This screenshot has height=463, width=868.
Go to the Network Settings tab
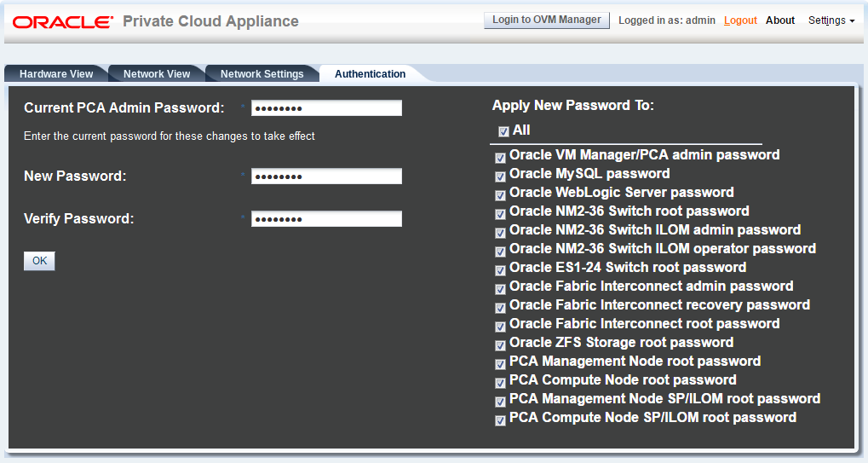point(262,74)
